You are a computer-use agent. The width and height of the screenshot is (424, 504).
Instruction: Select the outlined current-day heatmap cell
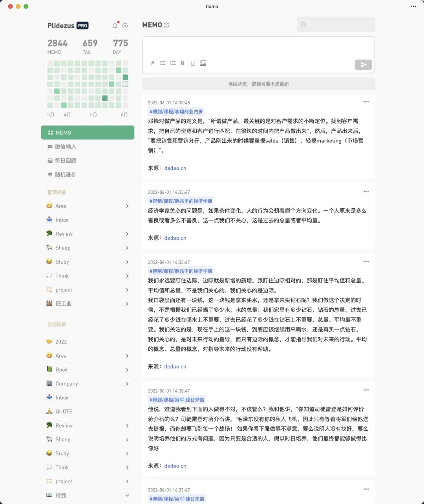click(125, 84)
